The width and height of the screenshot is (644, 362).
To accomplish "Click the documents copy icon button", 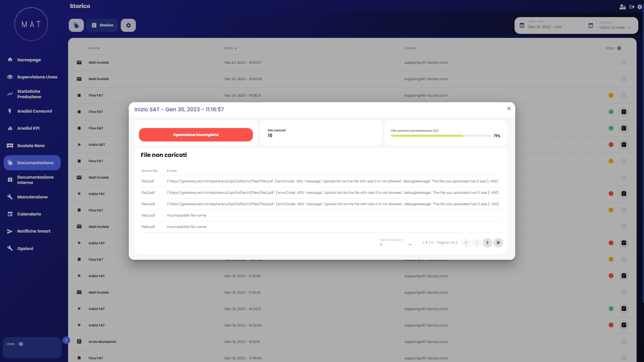I will point(76,25).
